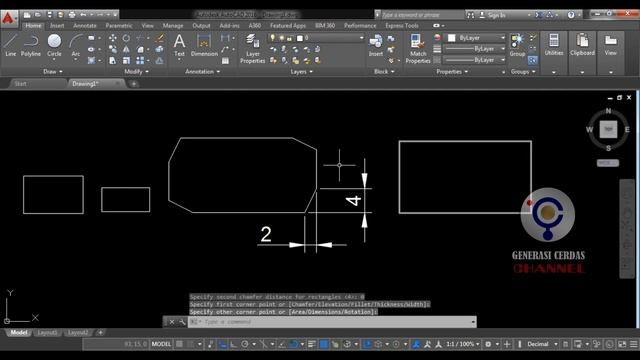Click the Table icon in Annotation panel
This screenshot has width=640, height=360.
225,61
